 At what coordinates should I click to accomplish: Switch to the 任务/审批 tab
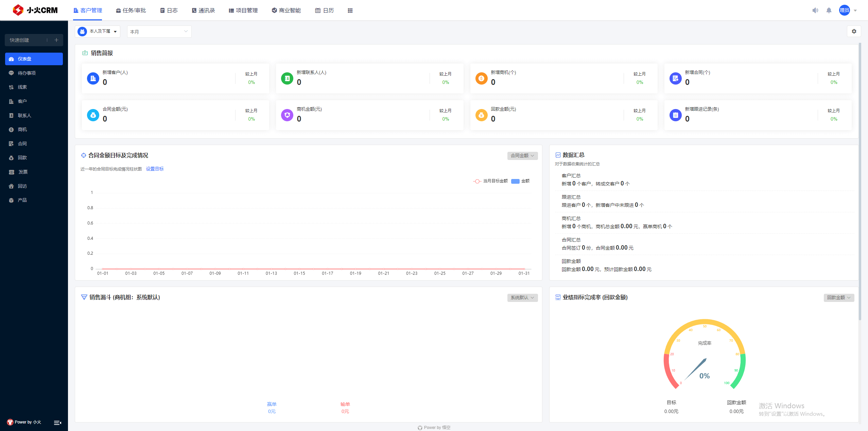point(131,10)
